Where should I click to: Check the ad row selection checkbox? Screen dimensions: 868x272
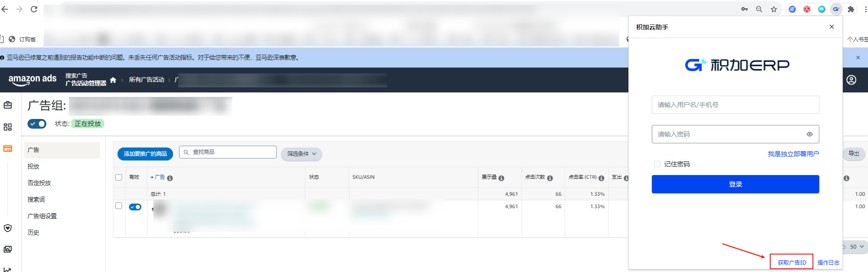(119, 206)
